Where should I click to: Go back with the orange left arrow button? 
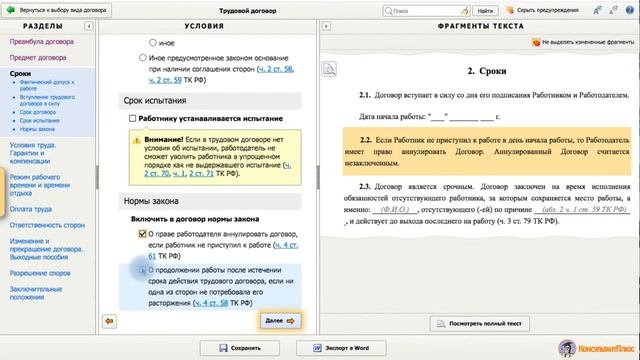click(x=109, y=321)
